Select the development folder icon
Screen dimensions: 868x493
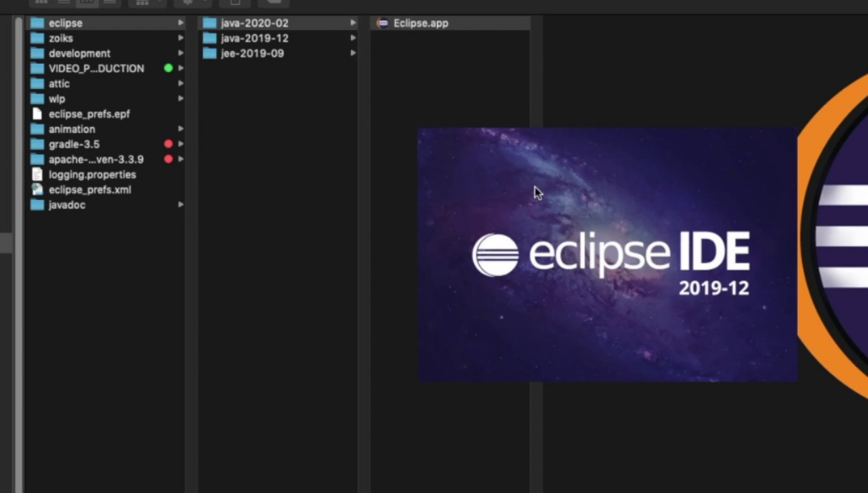pos(37,53)
